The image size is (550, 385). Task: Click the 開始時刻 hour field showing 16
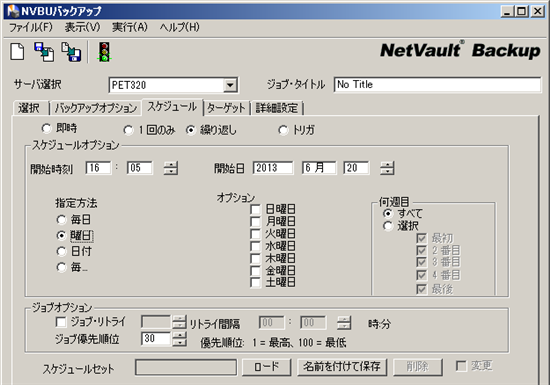98,168
